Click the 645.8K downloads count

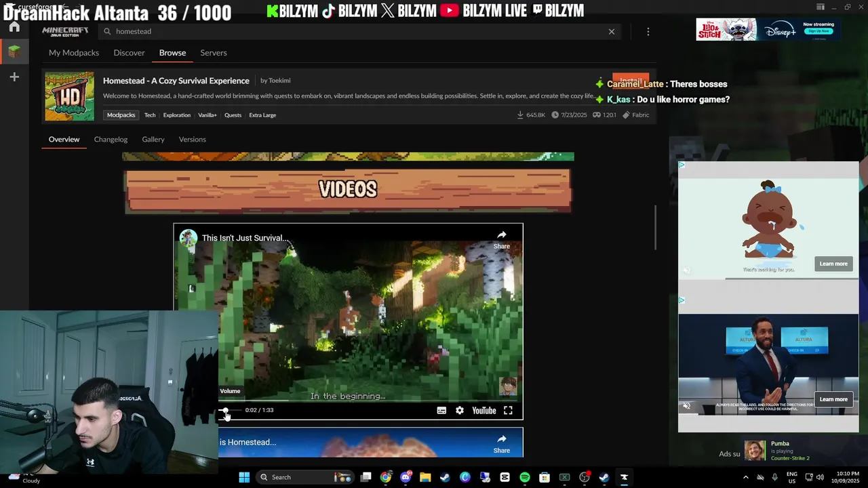tap(531, 115)
